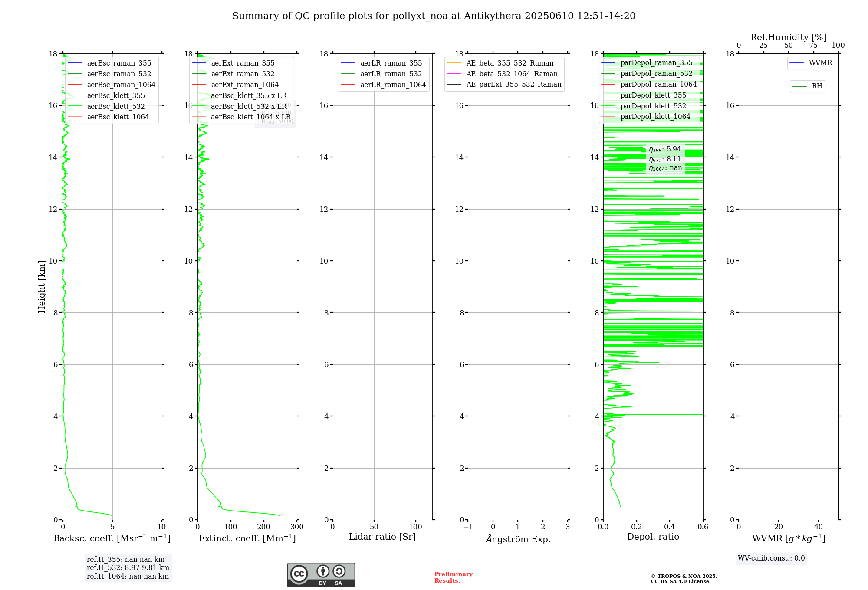Click the WVMR [g*kg⁻¹] axis label
The height and width of the screenshot is (590, 868).
(789, 539)
